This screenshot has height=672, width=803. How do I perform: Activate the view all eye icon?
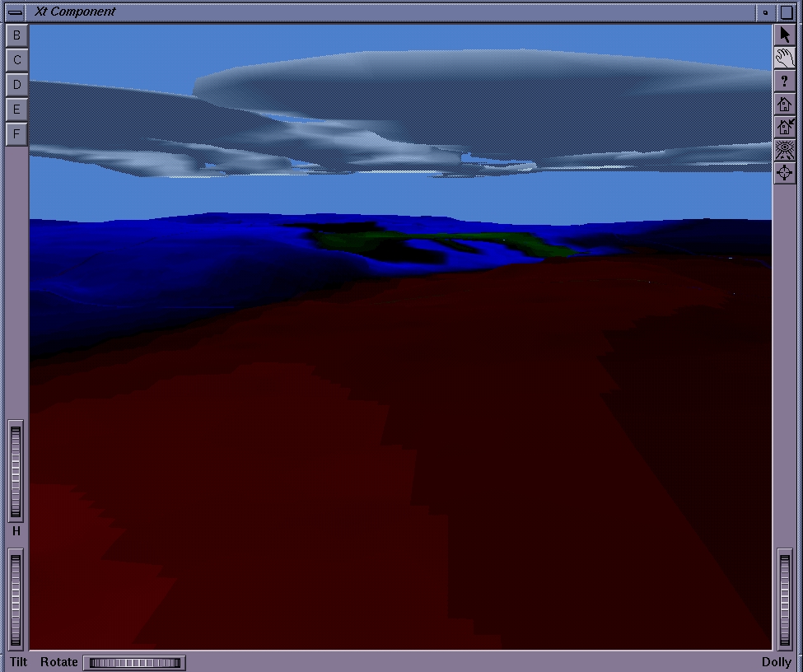pyautogui.click(x=785, y=150)
